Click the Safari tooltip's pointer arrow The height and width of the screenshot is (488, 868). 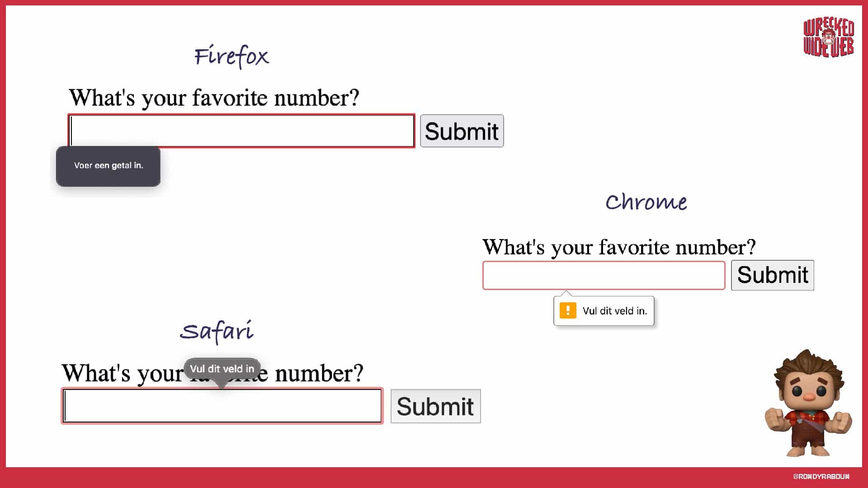[222, 385]
